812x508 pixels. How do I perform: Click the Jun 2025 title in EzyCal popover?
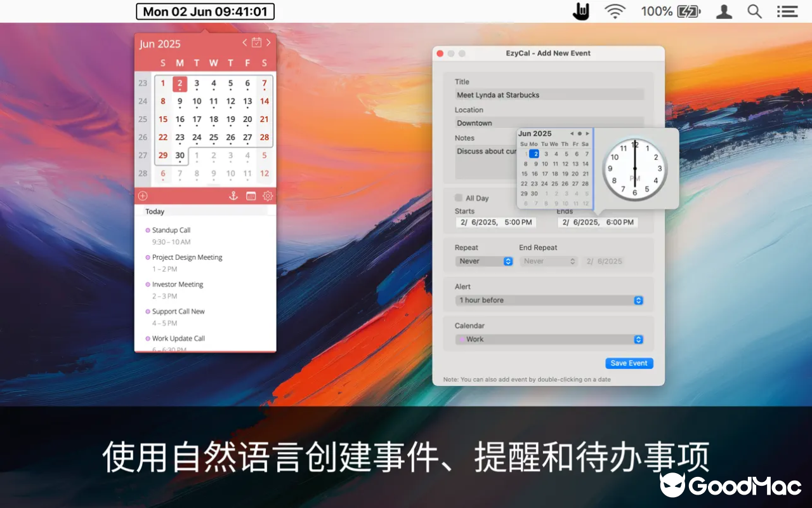pyautogui.click(x=160, y=44)
